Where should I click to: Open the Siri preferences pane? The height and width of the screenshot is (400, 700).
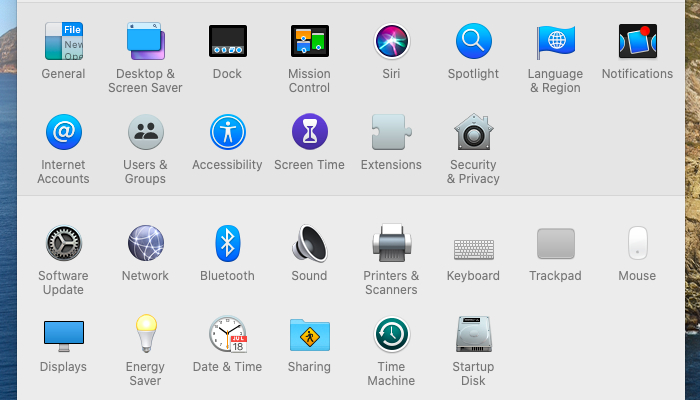coord(392,41)
